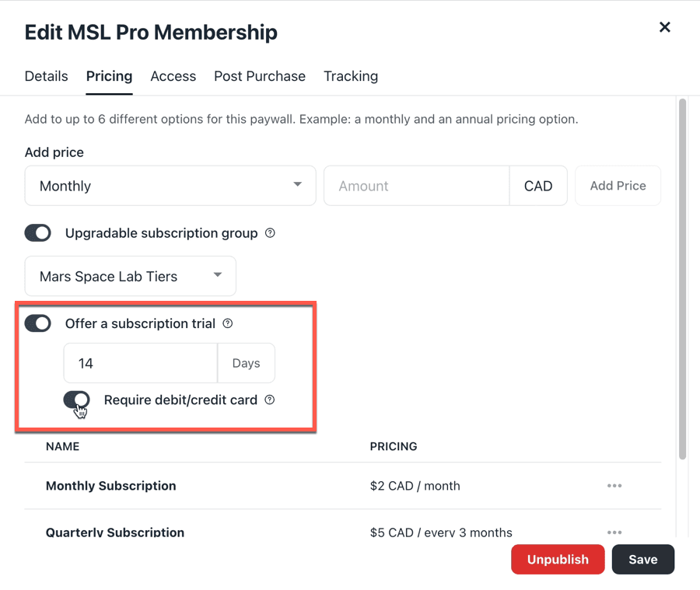Click help icon beside Require debit/credit card
Viewport: 700px width, 590px height.
pyautogui.click(x=270, y=400)
